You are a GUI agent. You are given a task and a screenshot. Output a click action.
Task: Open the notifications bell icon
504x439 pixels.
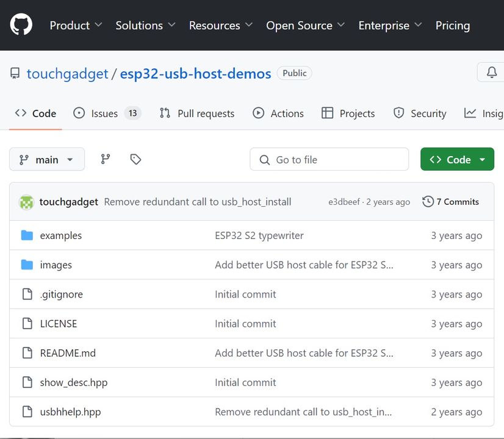point(491,73)
